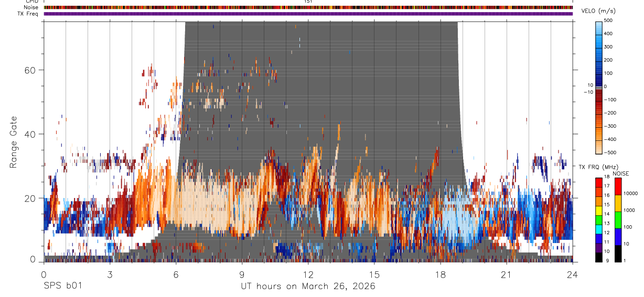
Task: Click the dark blue 0–100 m/s velocity band
Action: [x=599, y=80]
